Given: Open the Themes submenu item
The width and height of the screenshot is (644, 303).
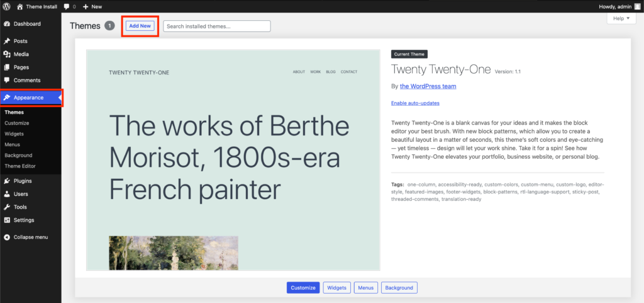Looking at the screenshot, I should [x=14, y=112].
